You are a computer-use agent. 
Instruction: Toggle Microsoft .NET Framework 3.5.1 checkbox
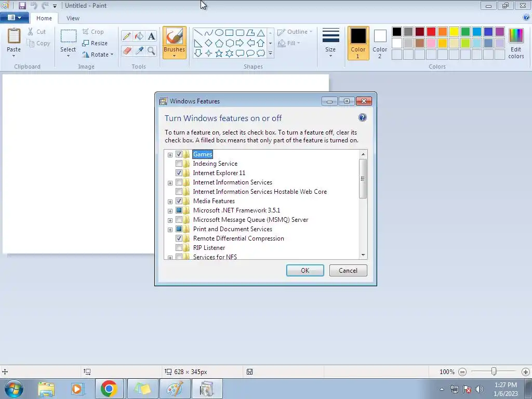click(x=179, y=210)
